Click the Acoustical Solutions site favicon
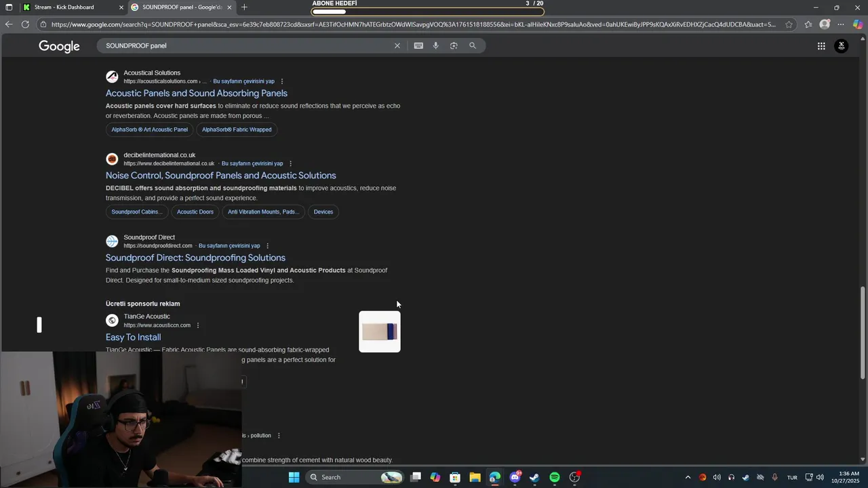Image resolution: width=868 pixels, height=488 pixels. click(x=112, y=77)
